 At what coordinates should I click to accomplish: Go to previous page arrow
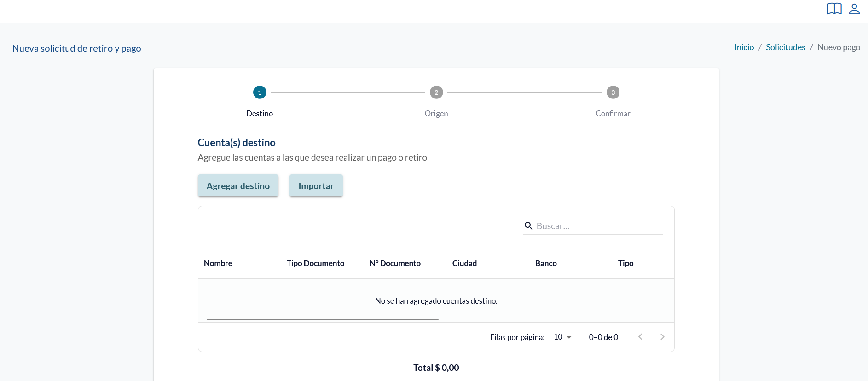(x=640, y=337)
